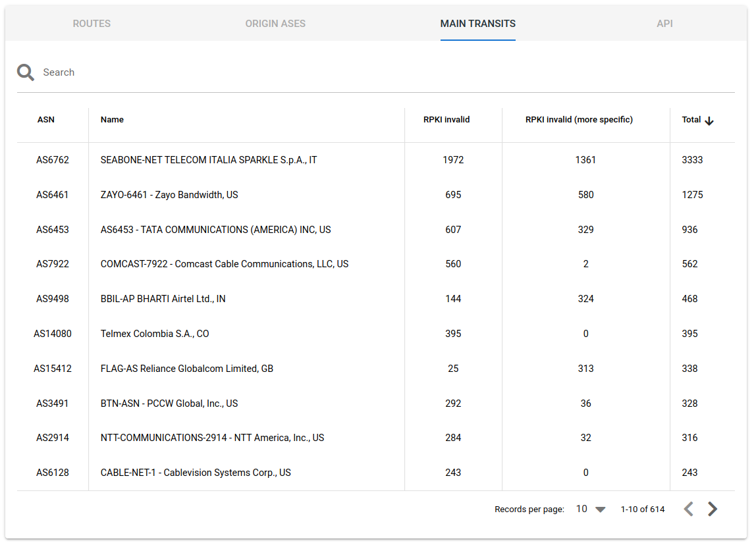
Task: Click AS9498 cell
Action: 53,299
